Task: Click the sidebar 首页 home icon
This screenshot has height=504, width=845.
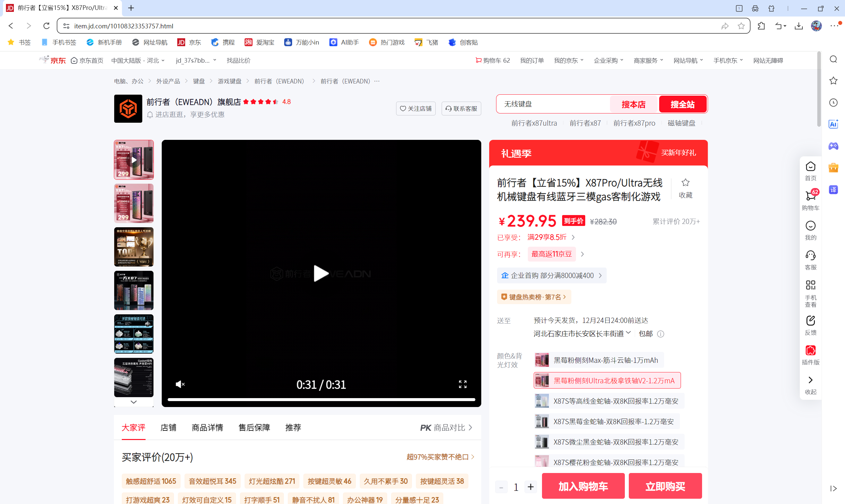Action: point(810,167)
